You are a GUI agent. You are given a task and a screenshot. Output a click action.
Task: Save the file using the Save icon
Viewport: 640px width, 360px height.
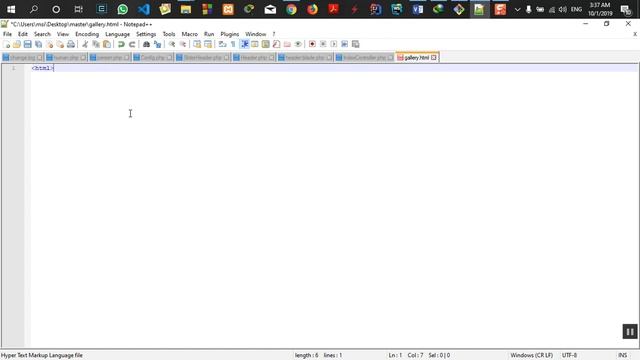[27, 44]
